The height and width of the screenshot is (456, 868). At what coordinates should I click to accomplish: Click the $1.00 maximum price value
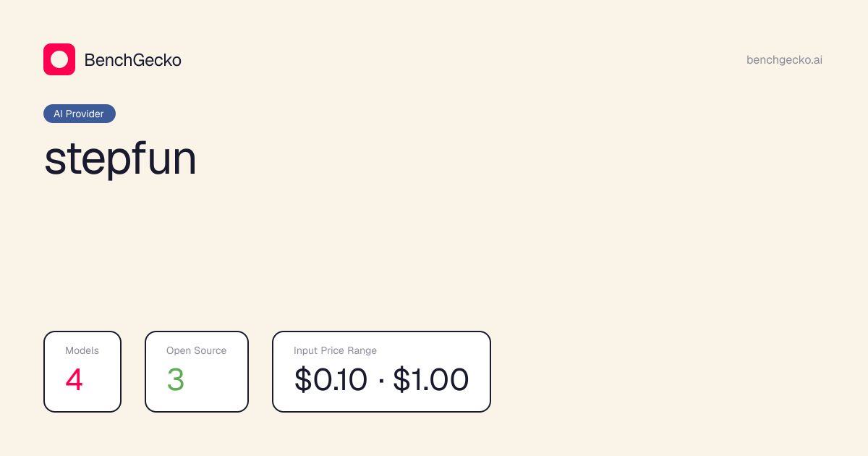431,380
